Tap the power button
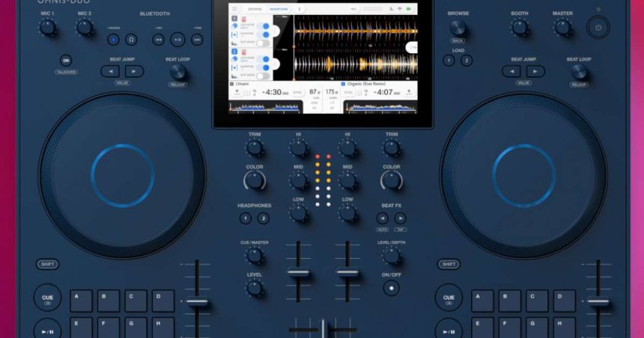The height and width of the screenshot is (338, 644). click(x=598, y=28)
